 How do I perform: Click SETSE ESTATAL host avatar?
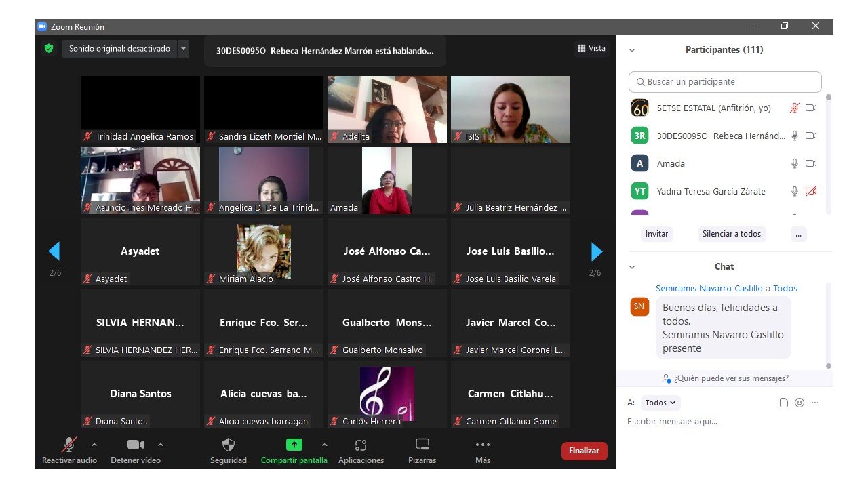click(639, 108)
